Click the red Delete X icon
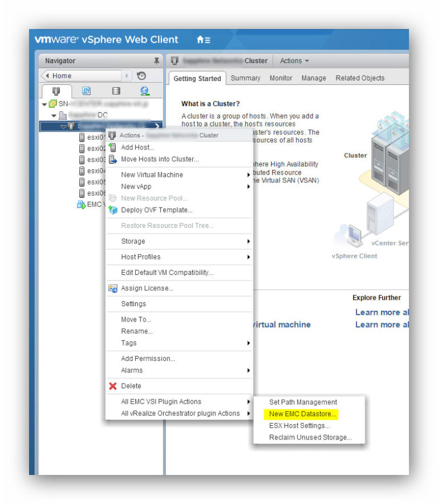 pyautogui.click(x=113, y=386)
